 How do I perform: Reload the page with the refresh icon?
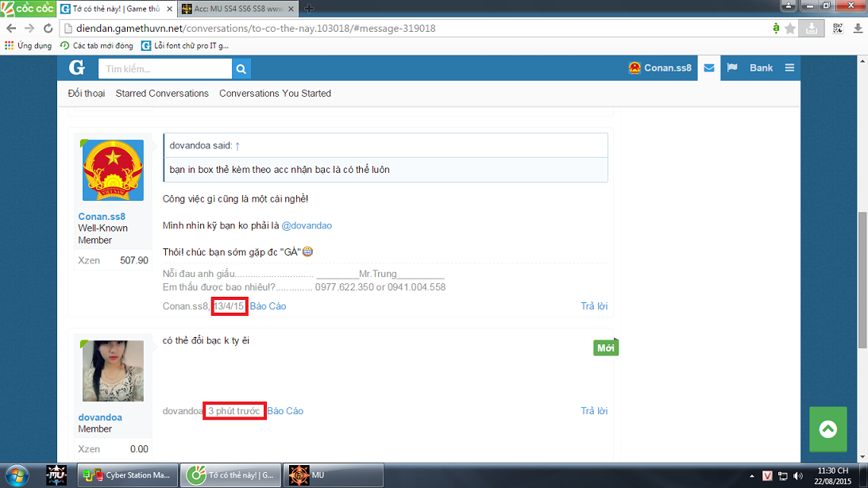[48, 29]
